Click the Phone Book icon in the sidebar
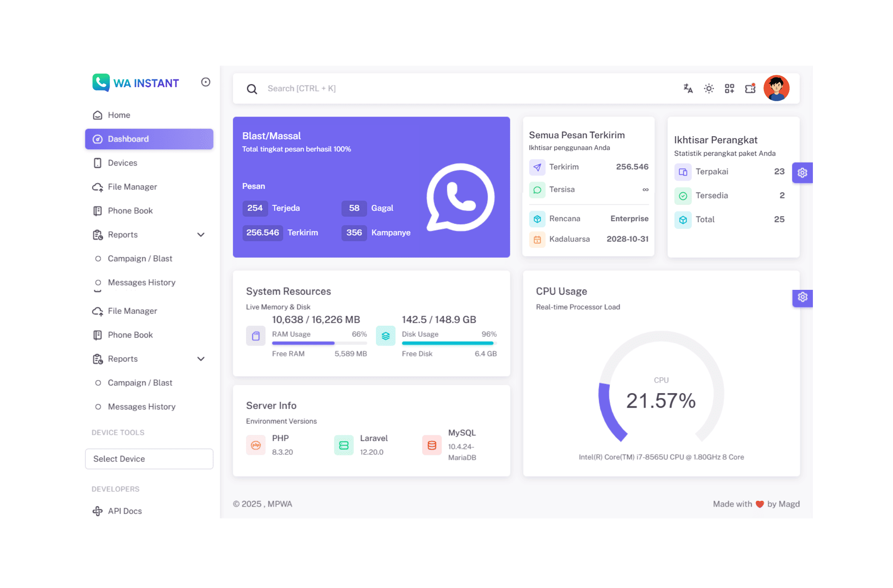The width and height of the screenshot is (893, 588). click(97, 211)
